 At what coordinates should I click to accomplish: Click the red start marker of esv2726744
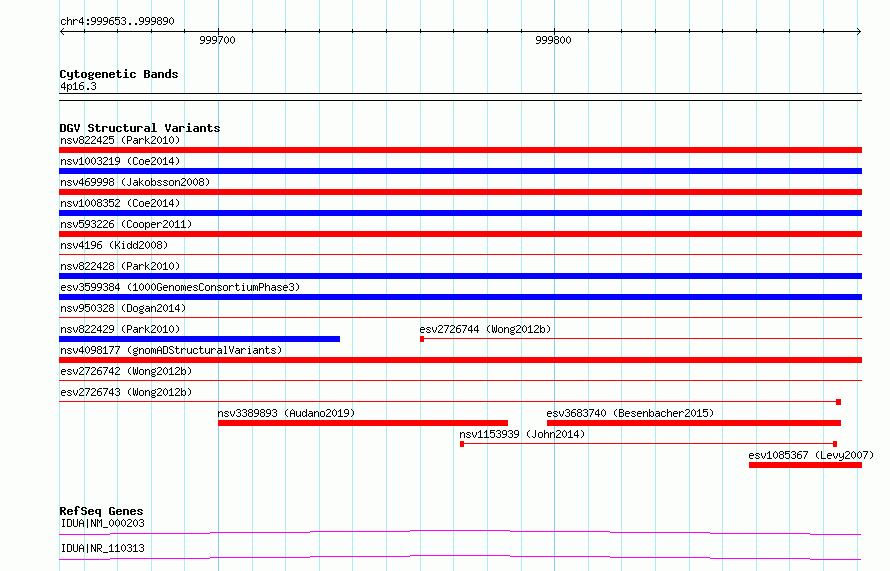click(422, 339)
